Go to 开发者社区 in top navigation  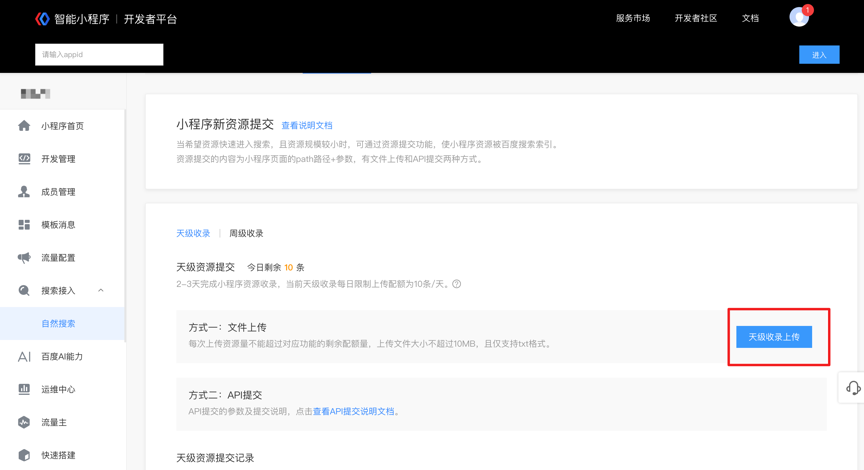[696, 18]
